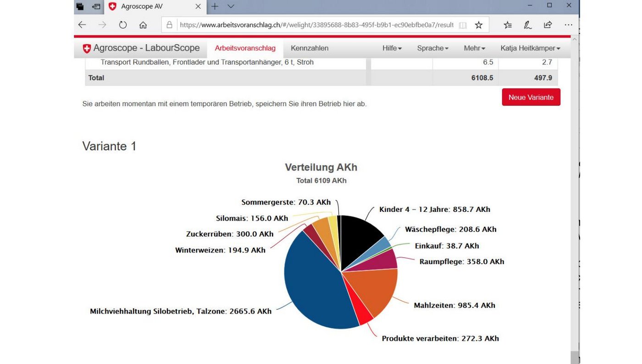Click the lock icon in the address bar

click(x=169, y=25)
